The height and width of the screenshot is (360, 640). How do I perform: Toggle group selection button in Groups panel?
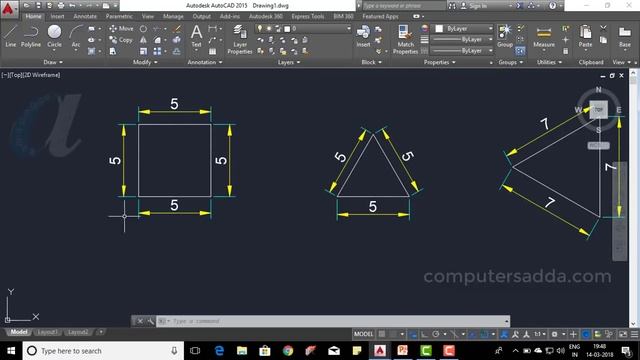click(520, 51)
